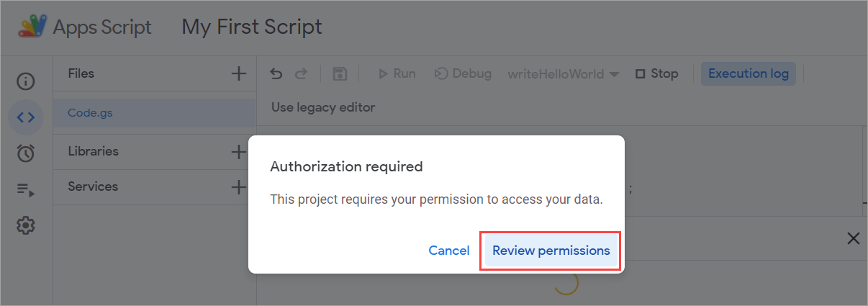This screenshot has width=868, height=306.
Task: Open the Triggers alarm clock icon
Action: coord(26,153)
